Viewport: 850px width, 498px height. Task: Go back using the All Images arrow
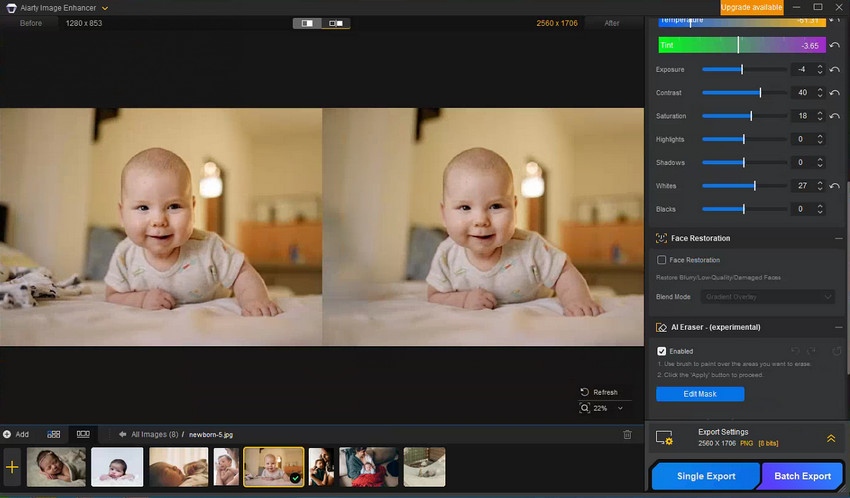coord(122,434)
